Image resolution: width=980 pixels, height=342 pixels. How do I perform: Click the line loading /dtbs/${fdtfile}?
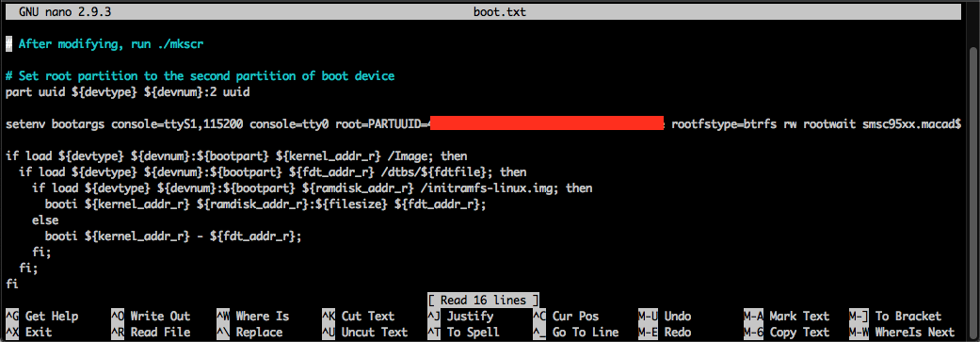click(x=272, y=171)
